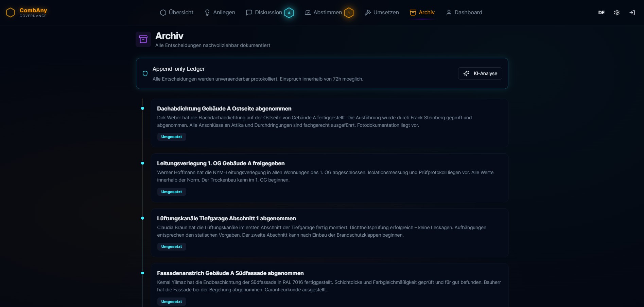Open settings with the gear icon

click(617, 13)
